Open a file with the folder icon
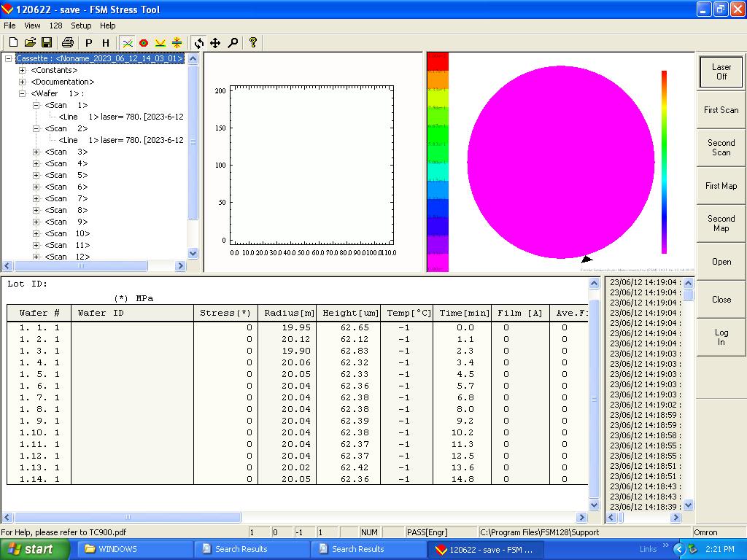The width and height of the screenshot is (747, 560). (30, 43)
